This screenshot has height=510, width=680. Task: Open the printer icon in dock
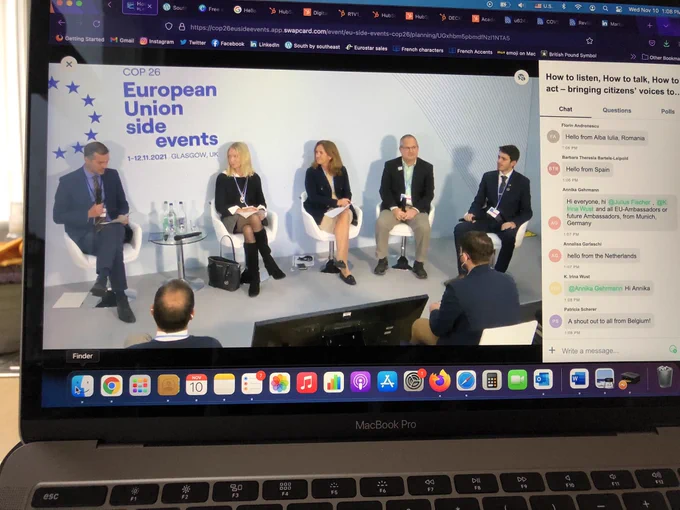click(630, 379)
